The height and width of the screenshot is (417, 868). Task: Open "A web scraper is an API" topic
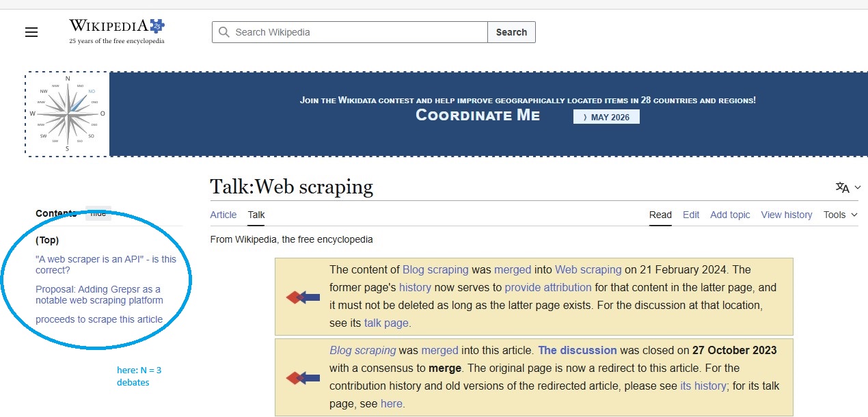(x=106, y=265)
